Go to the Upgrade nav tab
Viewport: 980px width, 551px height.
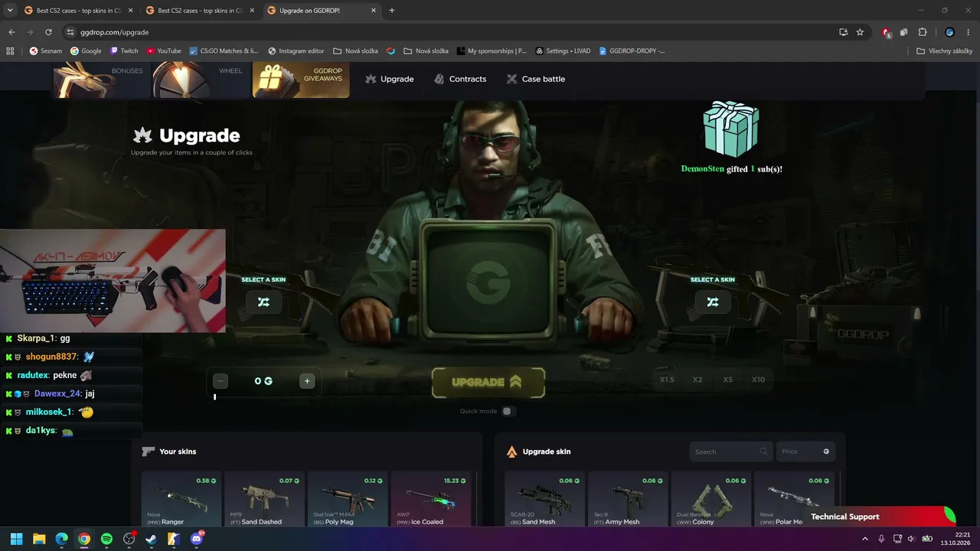pos(389,79)
